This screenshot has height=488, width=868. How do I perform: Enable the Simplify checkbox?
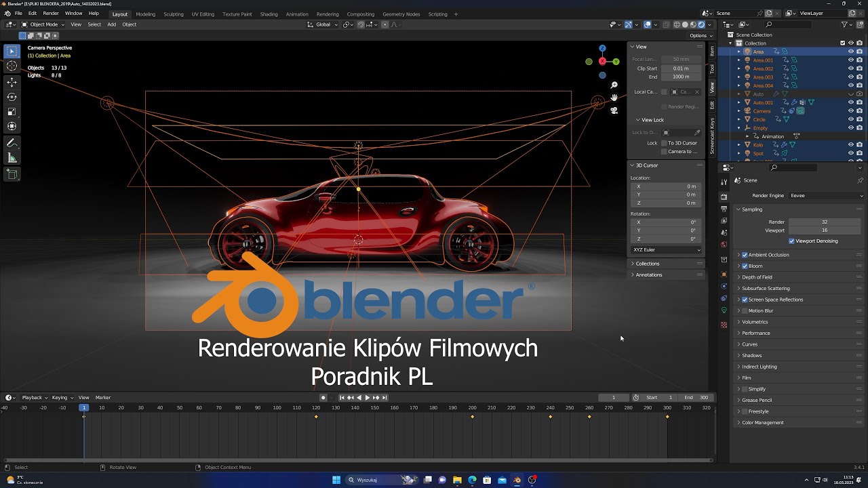click(745, 389)
